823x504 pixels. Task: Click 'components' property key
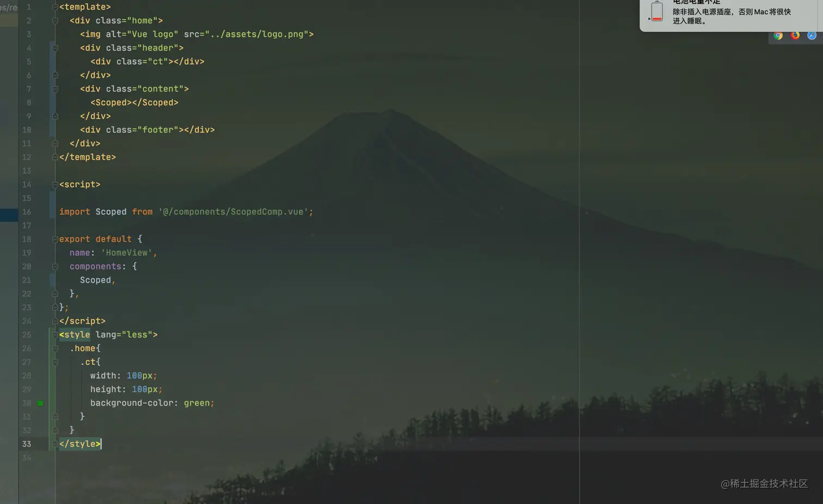click(95, 267)
